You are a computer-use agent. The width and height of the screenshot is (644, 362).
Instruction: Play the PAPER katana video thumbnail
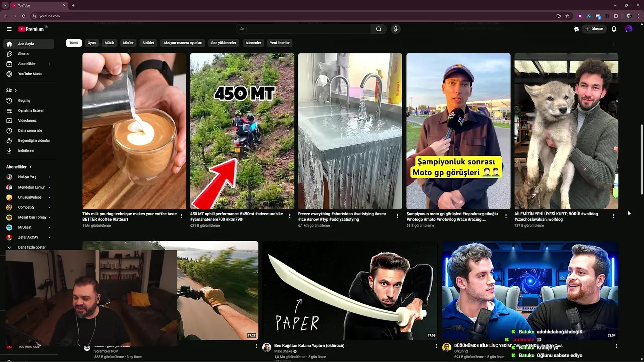tap(350, 291)
